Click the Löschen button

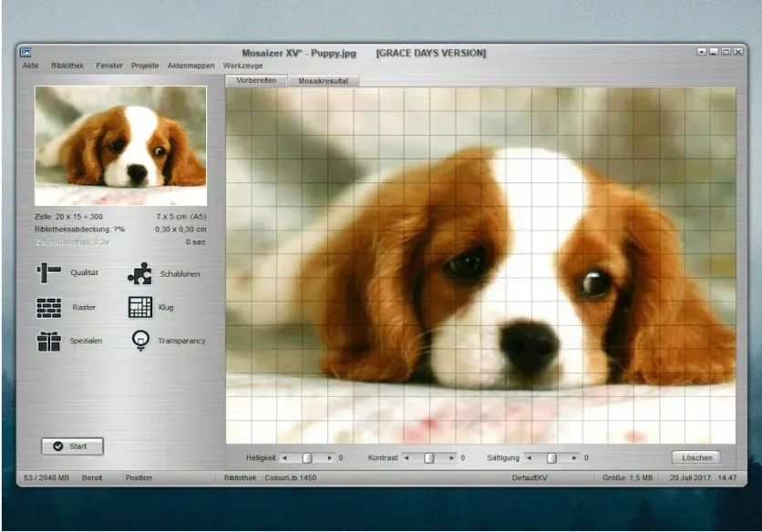[x=696, y=457]
